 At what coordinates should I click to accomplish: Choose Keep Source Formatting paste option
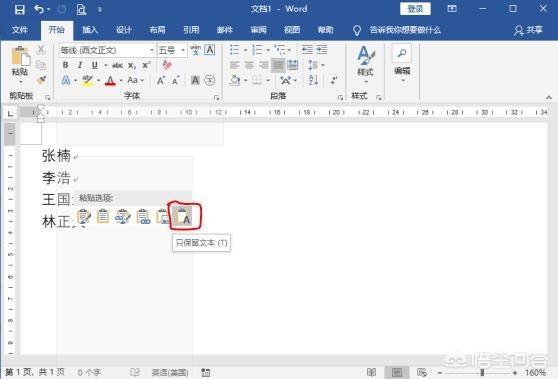[84, 216]
